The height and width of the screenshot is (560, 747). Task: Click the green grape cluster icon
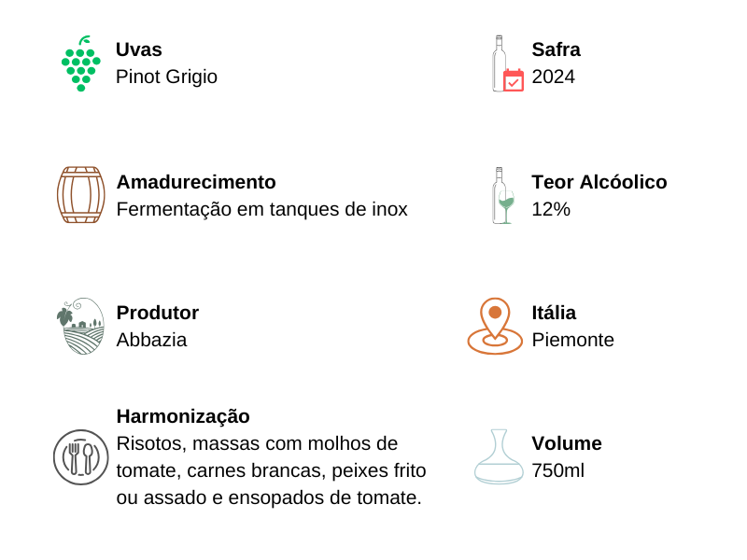point(80,64)
